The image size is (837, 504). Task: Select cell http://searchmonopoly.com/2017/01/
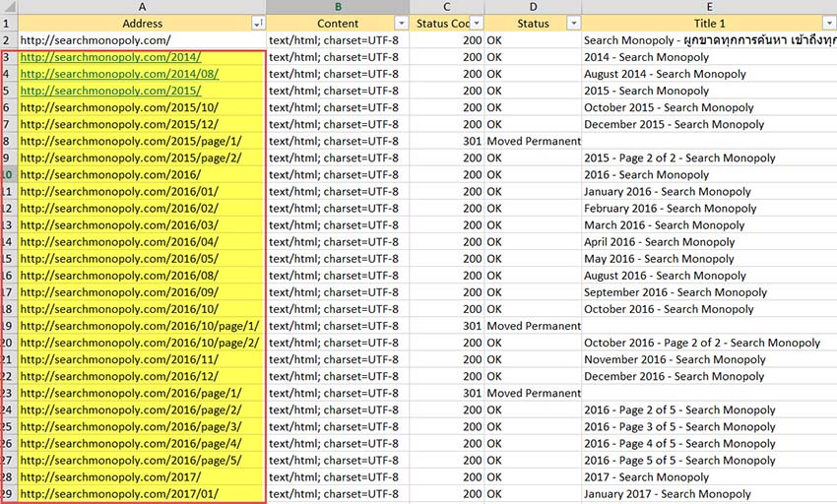point(142,494)
